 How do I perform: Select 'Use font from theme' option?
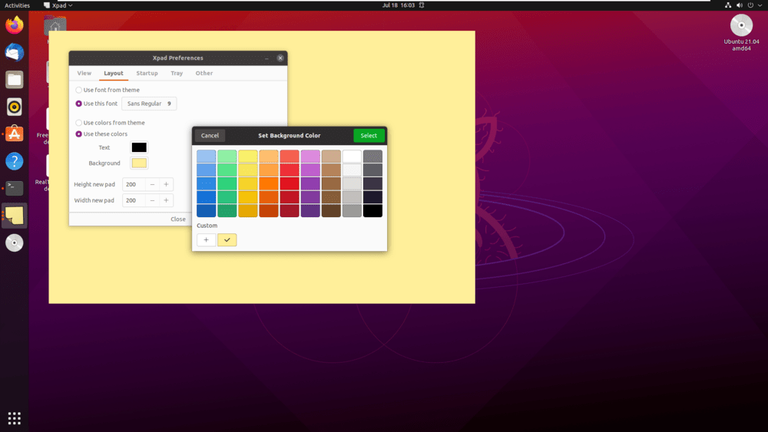(x=80, y=90)
